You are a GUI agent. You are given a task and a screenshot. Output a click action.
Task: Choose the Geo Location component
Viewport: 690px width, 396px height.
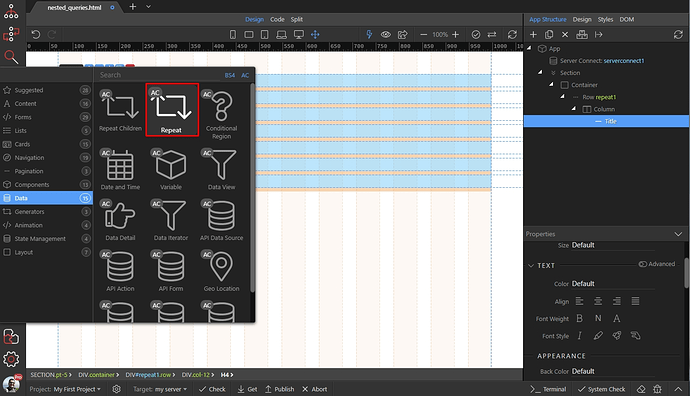pos(221,271)
